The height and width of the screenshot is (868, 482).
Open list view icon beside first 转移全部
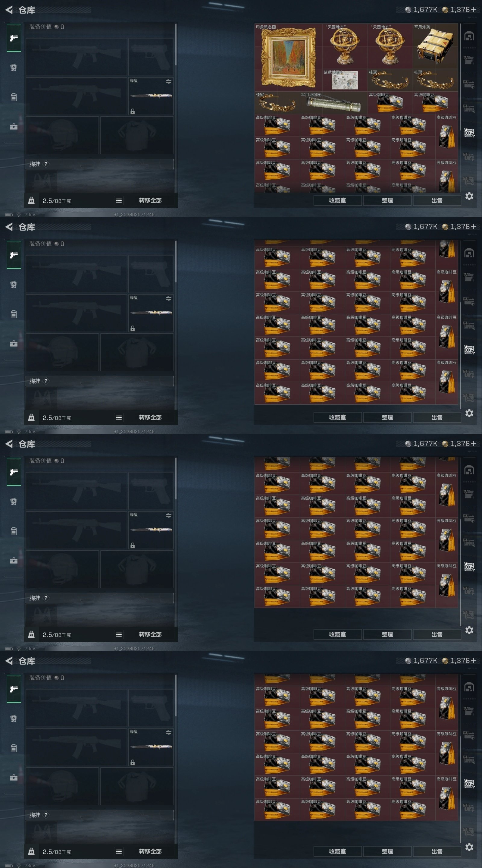point(119,200)
